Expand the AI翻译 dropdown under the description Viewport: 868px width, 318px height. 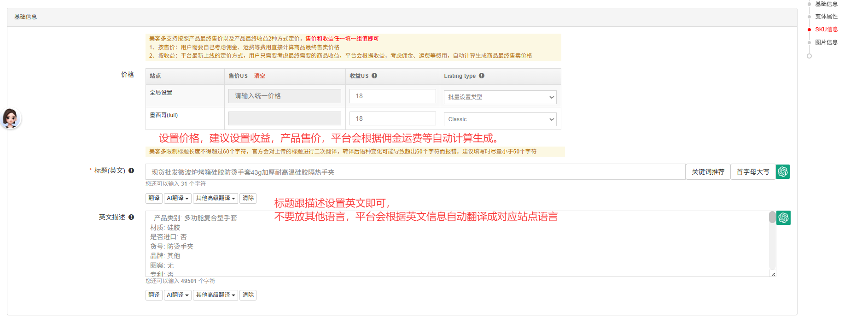point(178,295)
